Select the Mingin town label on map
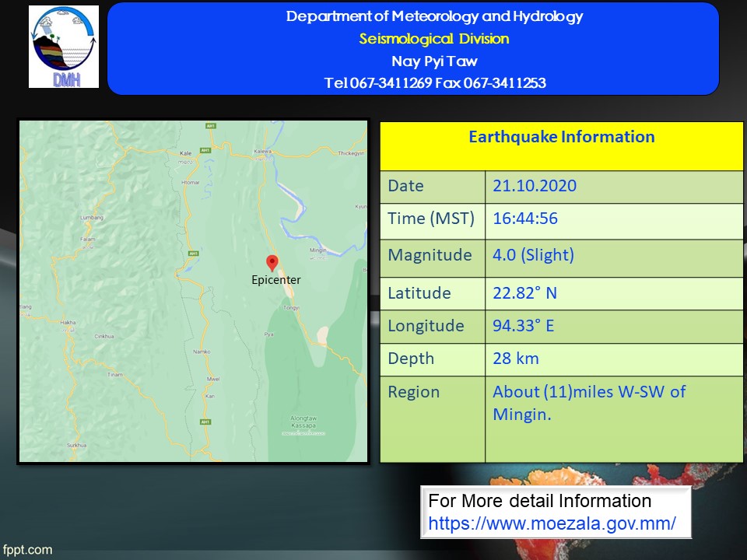The image size is (747, 560). (x=317, y=250)
